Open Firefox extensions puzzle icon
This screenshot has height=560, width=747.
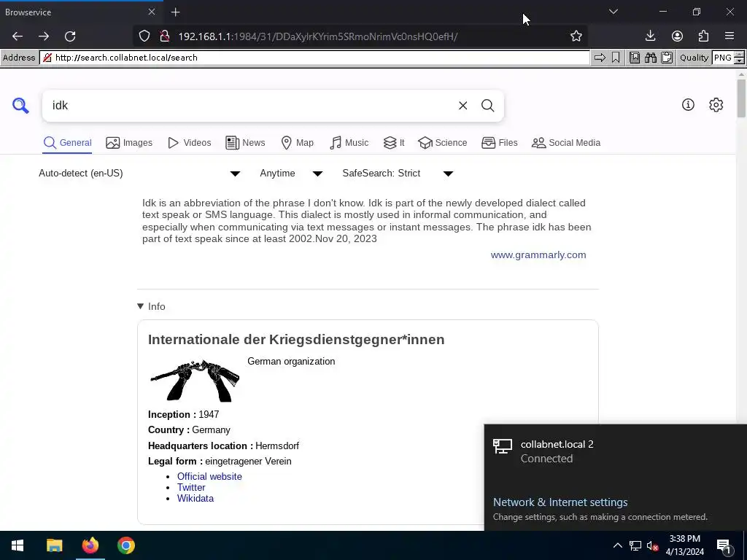coord(703,36)
